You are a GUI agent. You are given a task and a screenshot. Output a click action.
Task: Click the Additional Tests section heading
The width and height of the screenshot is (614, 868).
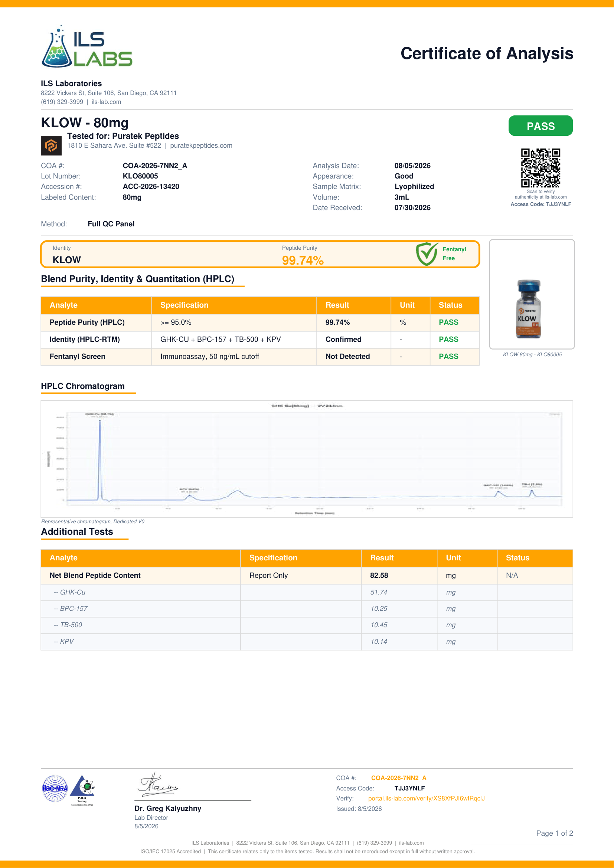point(77,532)
